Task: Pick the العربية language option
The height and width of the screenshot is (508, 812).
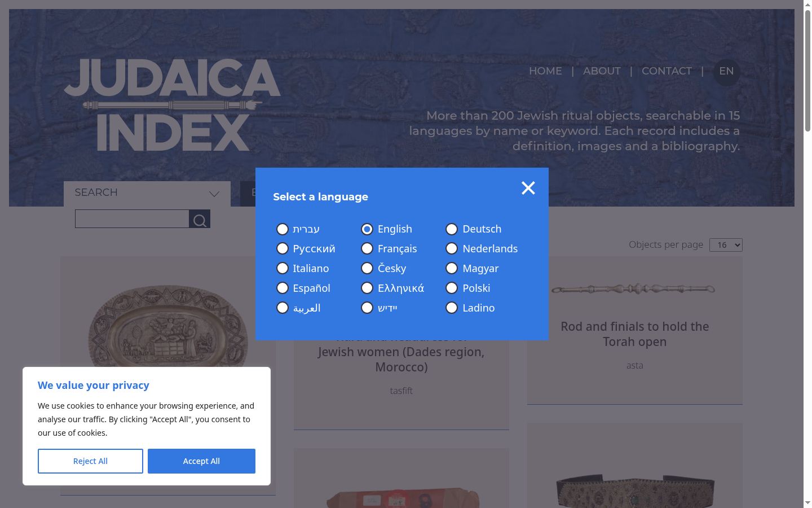Action: pos(283,308)
